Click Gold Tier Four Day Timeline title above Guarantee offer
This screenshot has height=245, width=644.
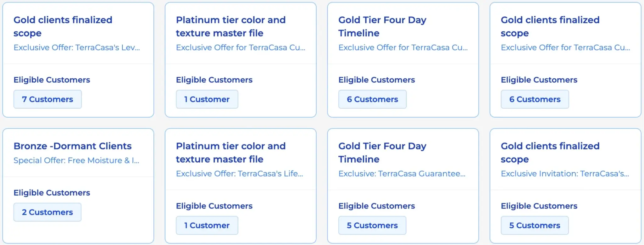382,153
